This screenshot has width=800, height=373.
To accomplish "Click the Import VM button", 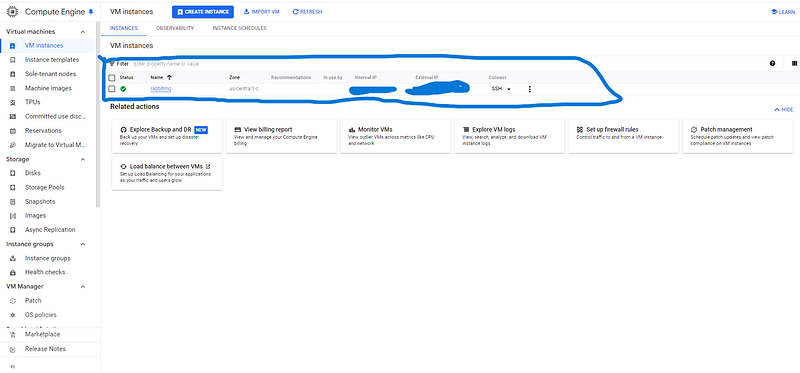I will pos(262,12).
